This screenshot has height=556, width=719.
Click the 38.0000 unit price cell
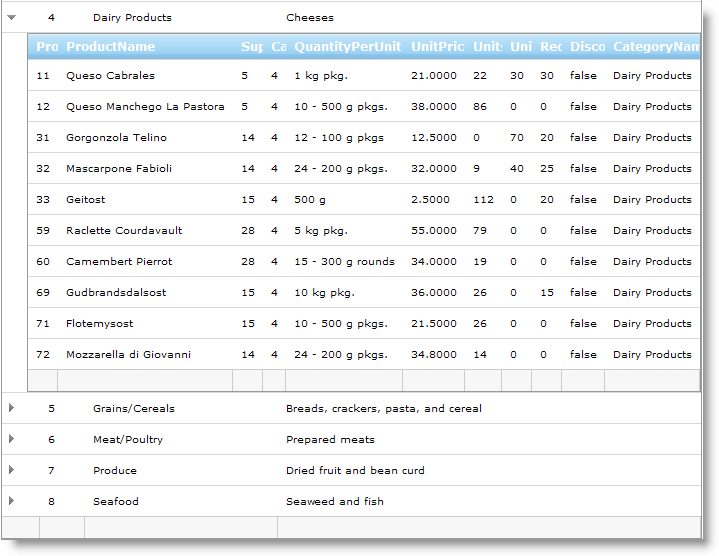(434, 107)
